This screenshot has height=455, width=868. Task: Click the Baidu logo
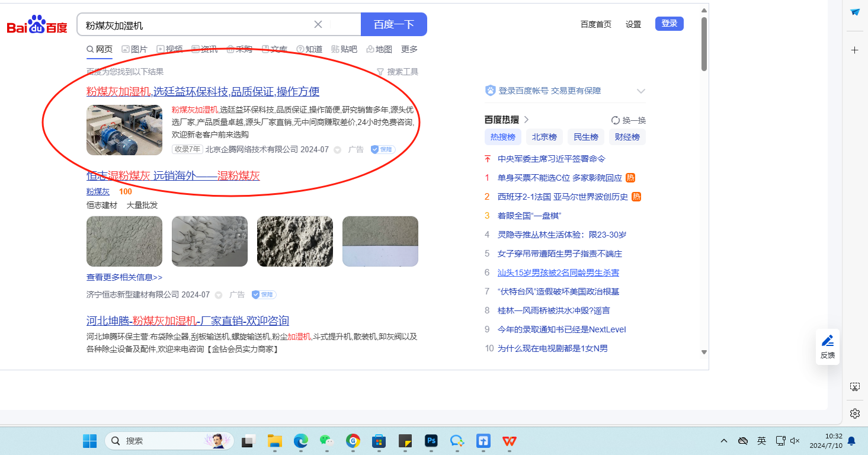pyautogui.click(x=37, y=25)
